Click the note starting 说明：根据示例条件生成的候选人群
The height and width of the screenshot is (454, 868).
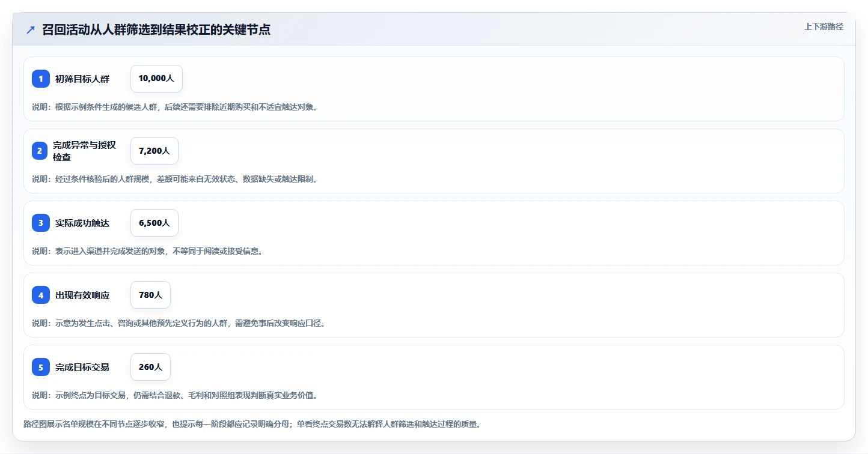coord(174,107)
